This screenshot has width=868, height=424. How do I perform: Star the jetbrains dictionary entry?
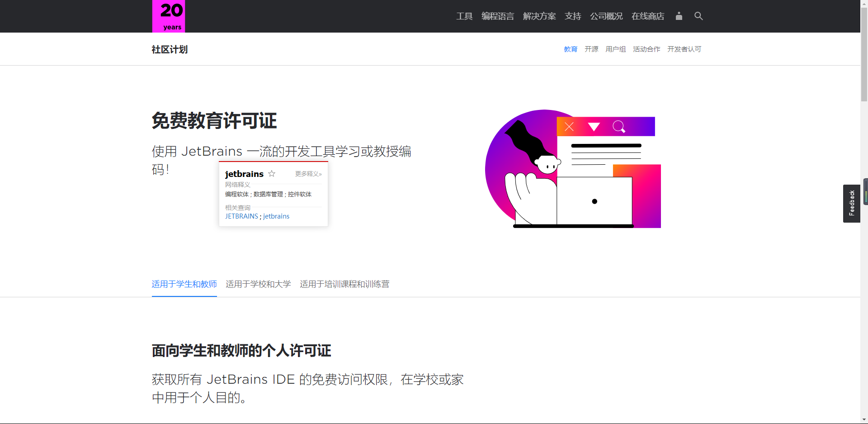(272, 173)
